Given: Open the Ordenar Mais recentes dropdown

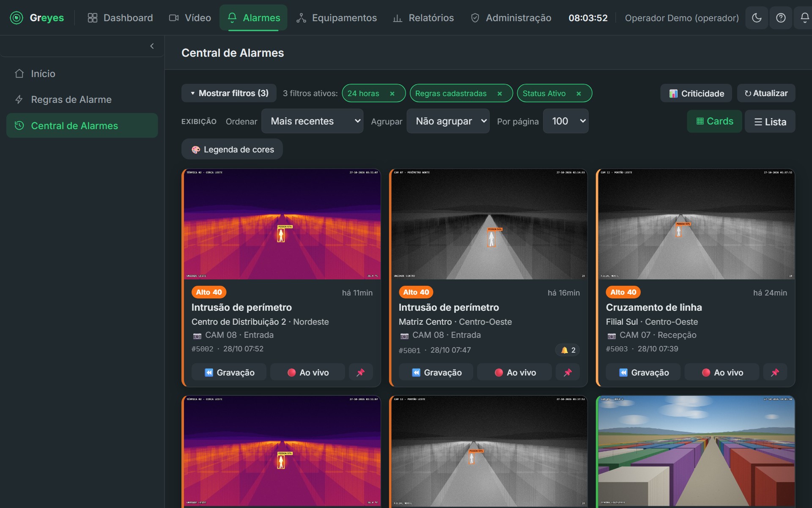Looking at the screenshot, I should click(x=312, y=121).
